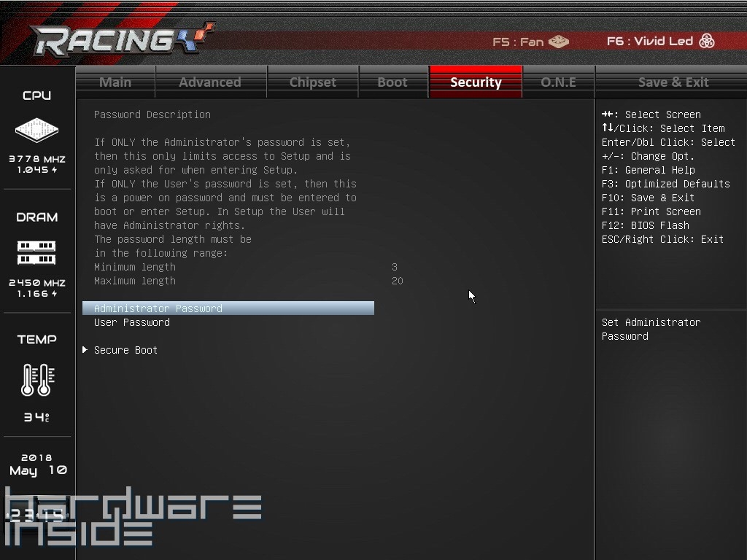Select the Security tab
This screenshot has width=747, height=560.
click(x=476, y=82)
